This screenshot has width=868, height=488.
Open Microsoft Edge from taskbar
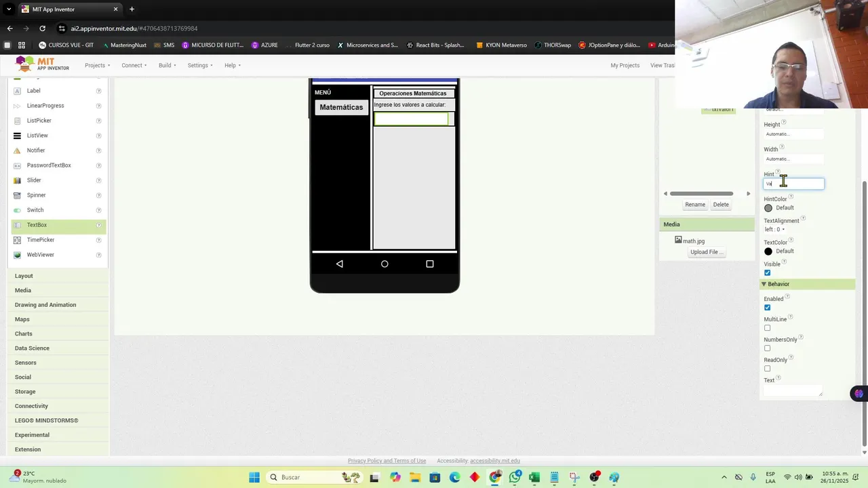tap(455, 477)
